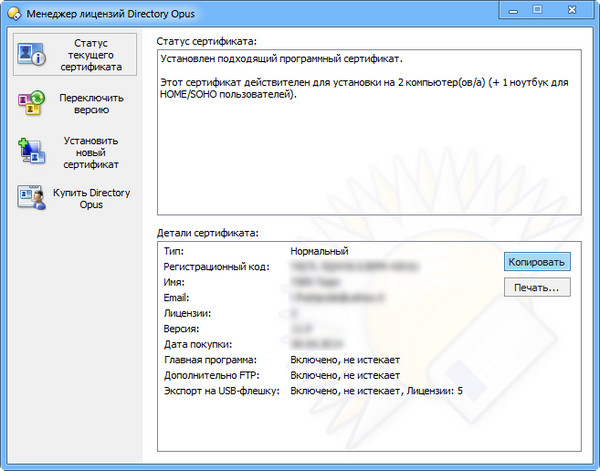This screenshot has height=471, width=600.
Task: Close the license manager window
Action: (572, 10)
